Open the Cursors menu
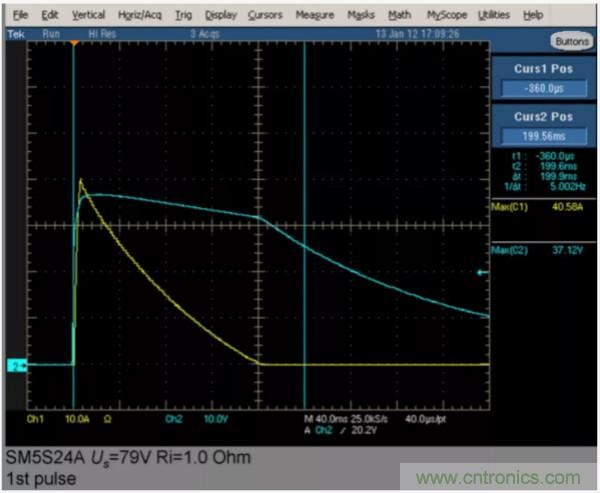 coord(265,16)
